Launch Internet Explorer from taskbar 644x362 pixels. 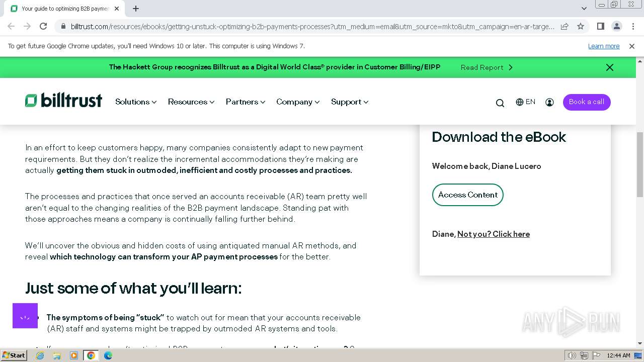(x=40, y=355)
